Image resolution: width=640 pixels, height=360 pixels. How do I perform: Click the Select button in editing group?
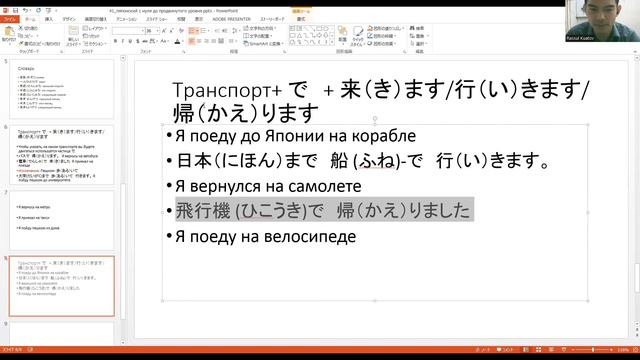coord(419,43)
